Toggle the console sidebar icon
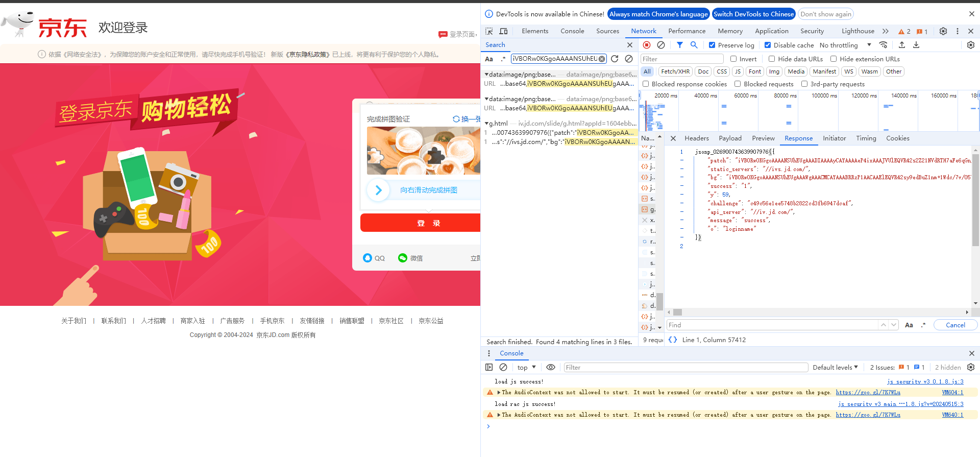 pyautogui.click(x=489, y=367)
